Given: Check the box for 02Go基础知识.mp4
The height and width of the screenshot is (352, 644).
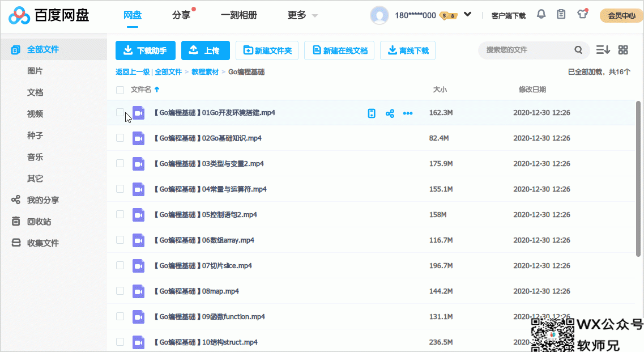Looking at the screenshot, I should (x=120, y=138).
